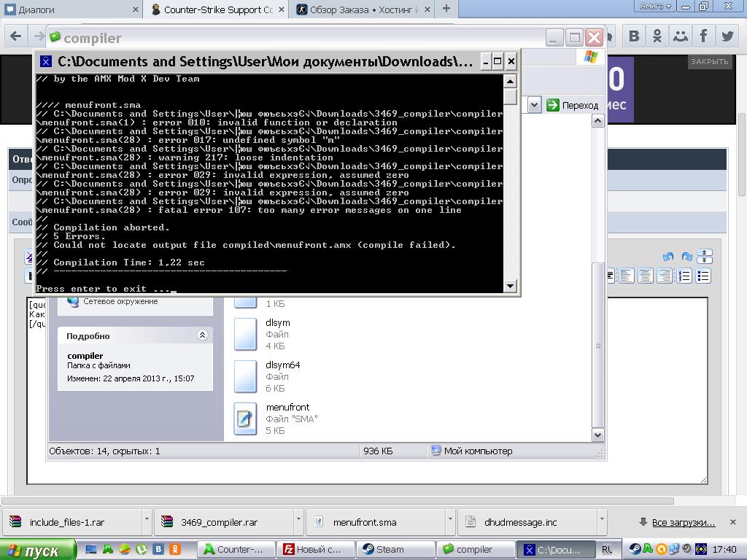747x560 pixels.
Task: Switch to FileZilla Новый с... taskbar button
Action: click(x=317, y=550)
